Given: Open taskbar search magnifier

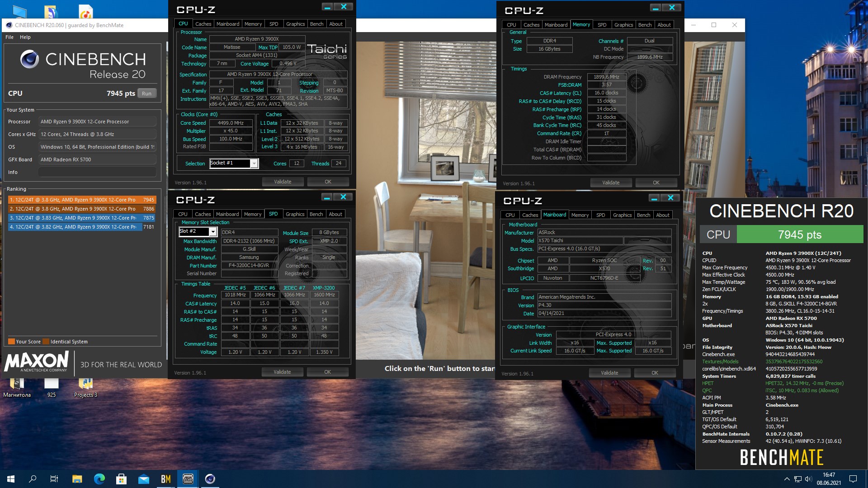Looking at the screenshot, I should coord(33,479).
